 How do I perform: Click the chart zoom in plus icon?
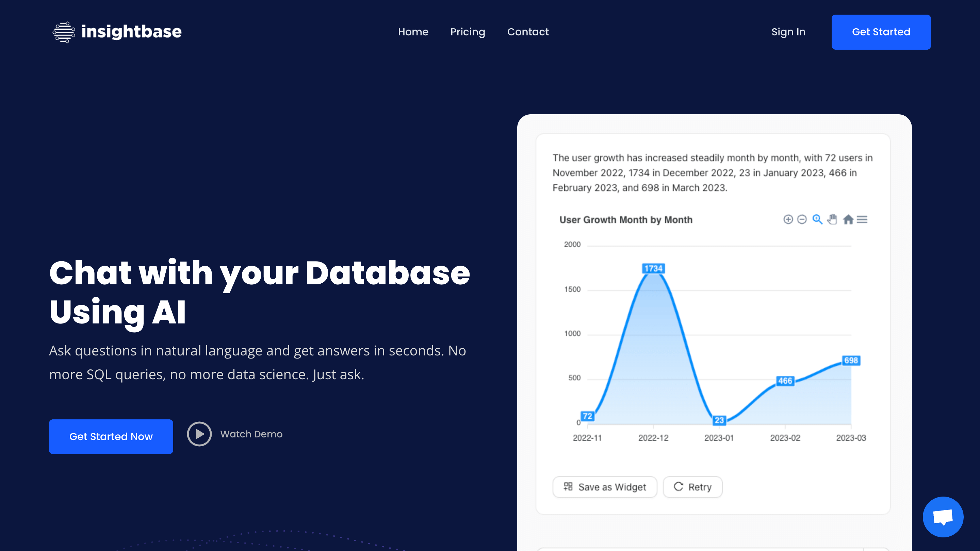point(788,219)
